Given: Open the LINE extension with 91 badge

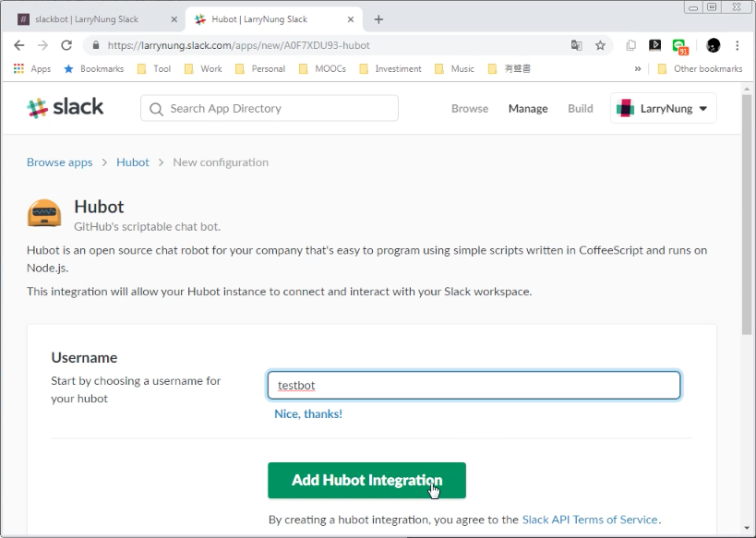Looking at the screenshot, I should tap(679, 46).
